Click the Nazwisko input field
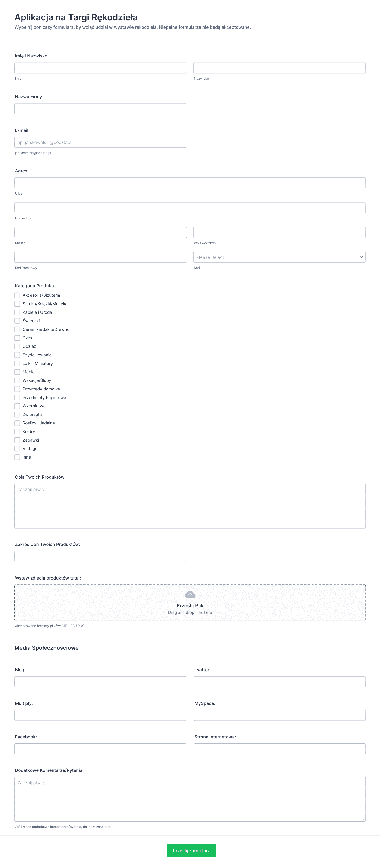 point(279,68)
